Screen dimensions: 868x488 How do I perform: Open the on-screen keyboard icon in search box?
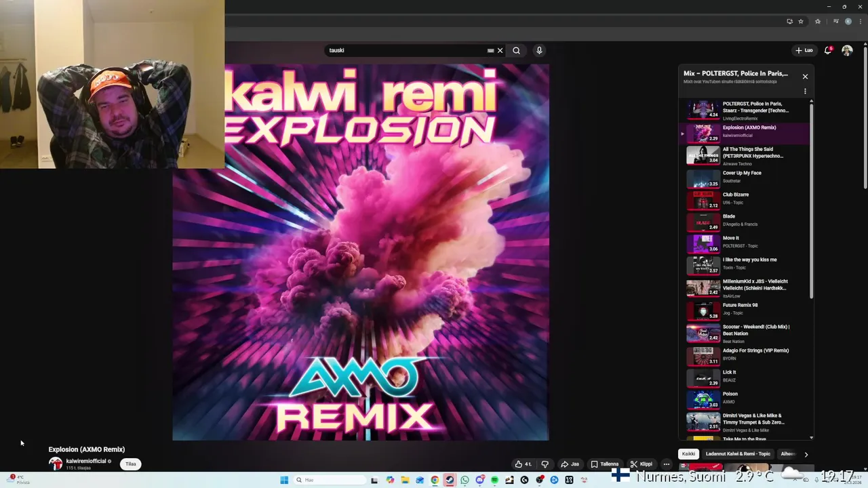(490, 50)
